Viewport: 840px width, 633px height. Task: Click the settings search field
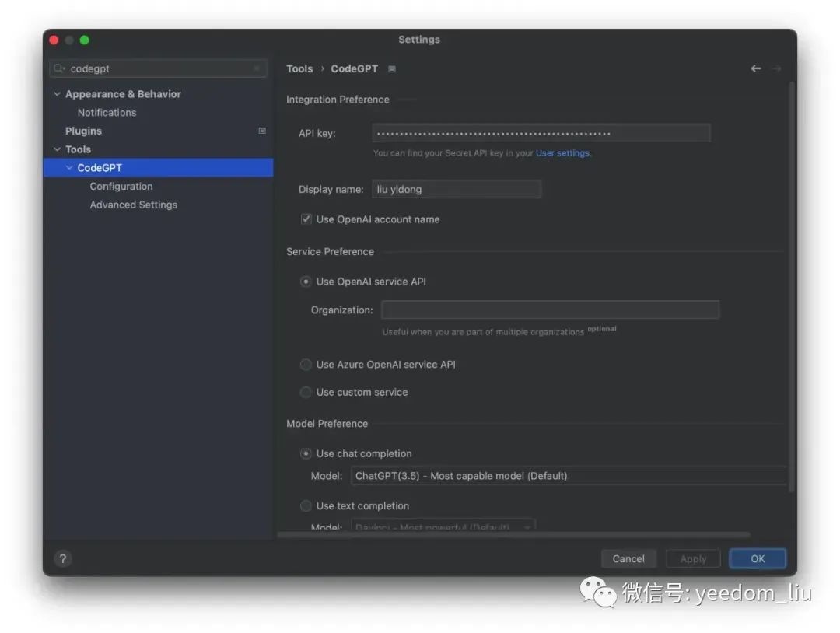point(158,68)
